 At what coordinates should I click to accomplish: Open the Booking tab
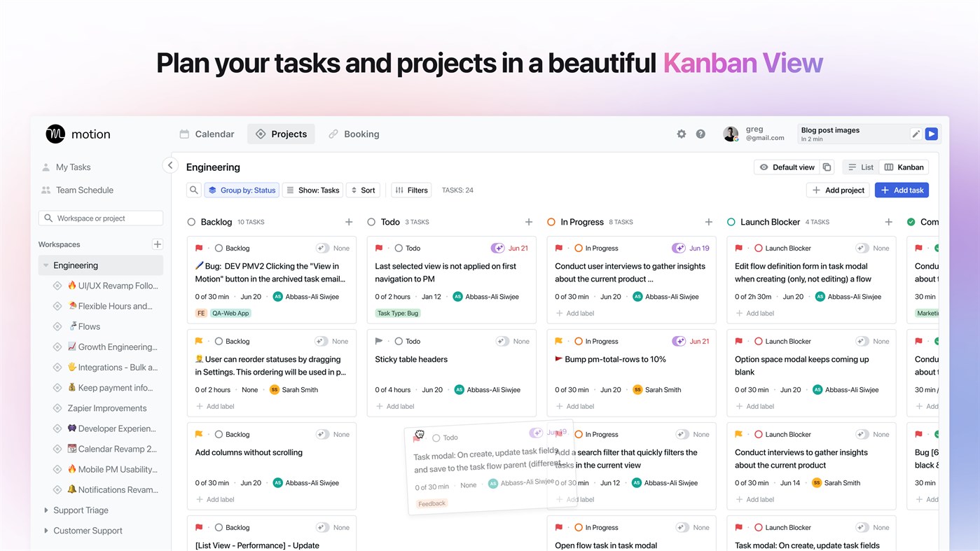353,133
